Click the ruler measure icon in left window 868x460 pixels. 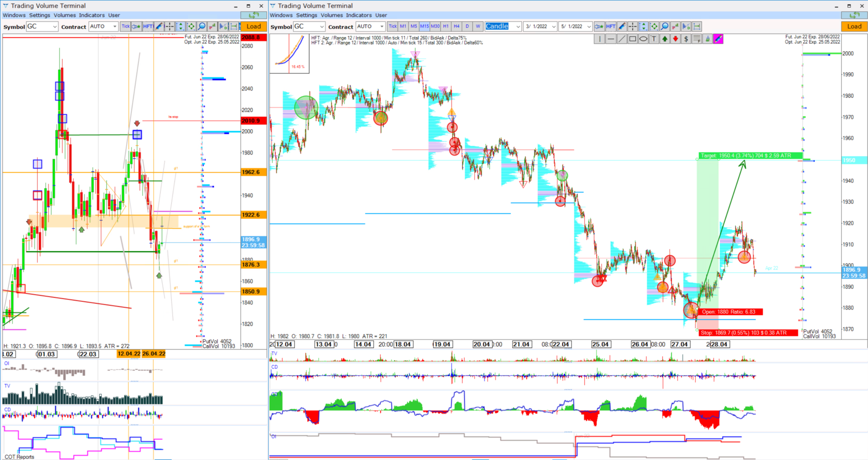tap(234, 26)
